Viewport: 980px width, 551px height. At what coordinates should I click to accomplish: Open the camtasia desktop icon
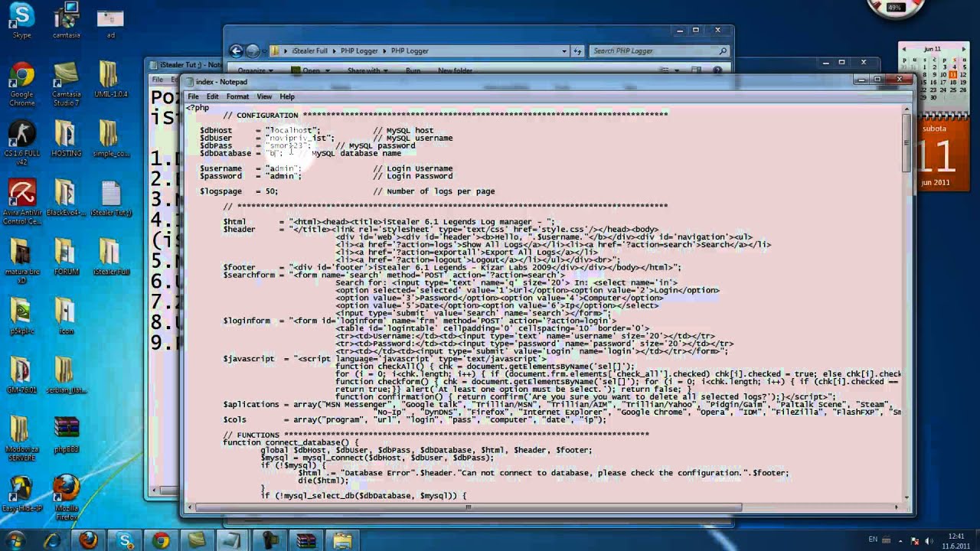coord(66,21)
